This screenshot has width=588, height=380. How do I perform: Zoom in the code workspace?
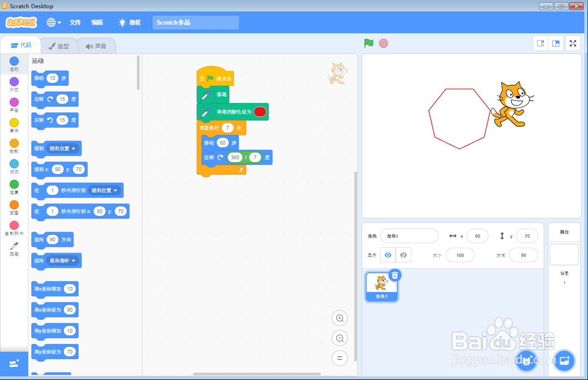coord(340,318)
